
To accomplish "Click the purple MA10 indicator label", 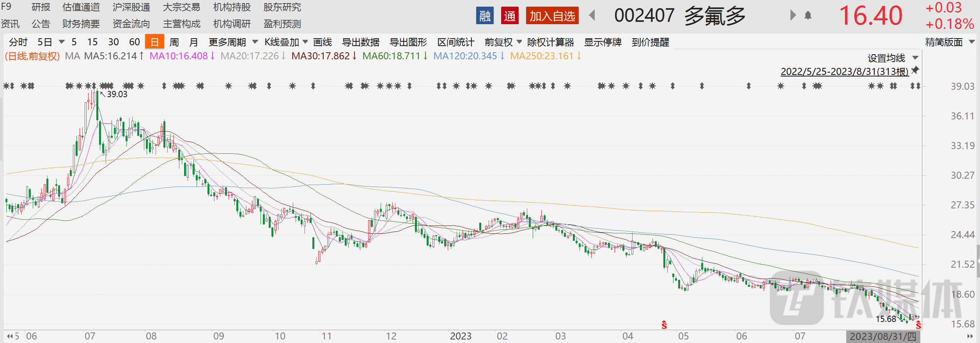I will pyautogui.click(x=179, y=56).
